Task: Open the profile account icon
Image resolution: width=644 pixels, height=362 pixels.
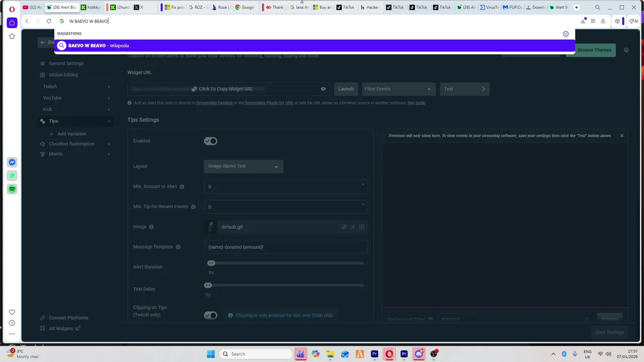Action: (x=603, y=21)
